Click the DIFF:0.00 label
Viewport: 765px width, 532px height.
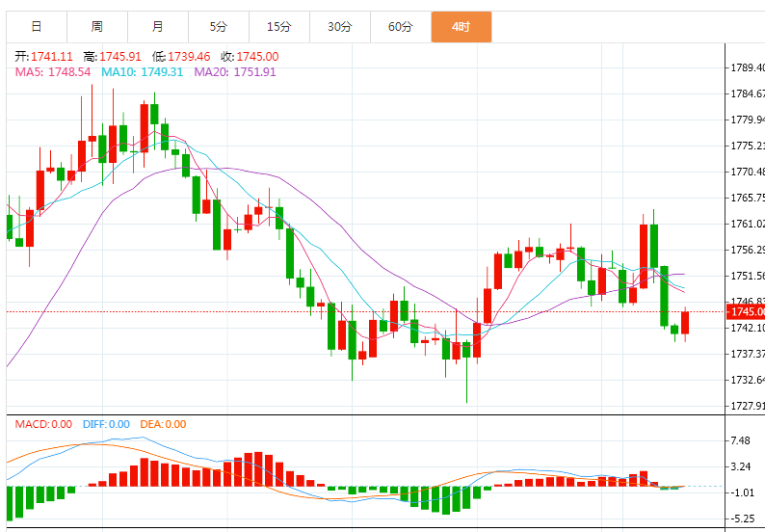(106, 424)
